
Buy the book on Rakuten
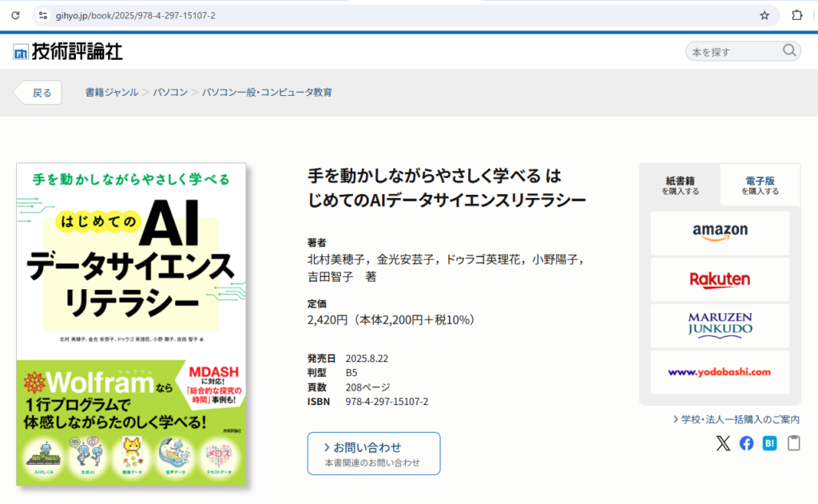coord(720,280)
